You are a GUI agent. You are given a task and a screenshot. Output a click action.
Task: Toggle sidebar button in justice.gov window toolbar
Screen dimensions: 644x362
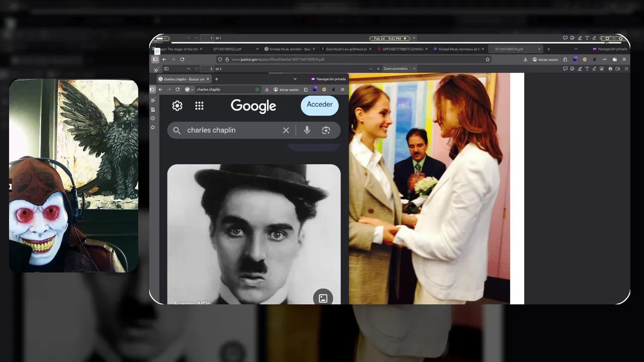coord(155,59)
